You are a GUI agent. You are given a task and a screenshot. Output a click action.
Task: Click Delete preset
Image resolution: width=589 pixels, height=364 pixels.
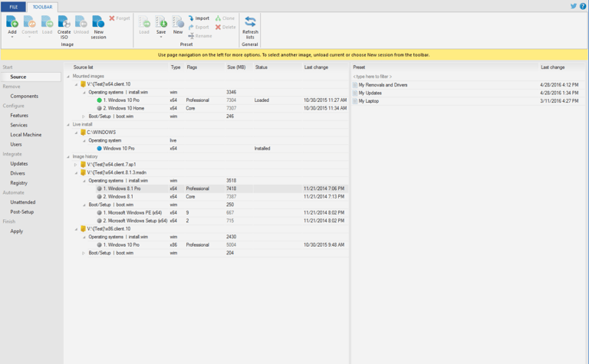coord(225,27)
